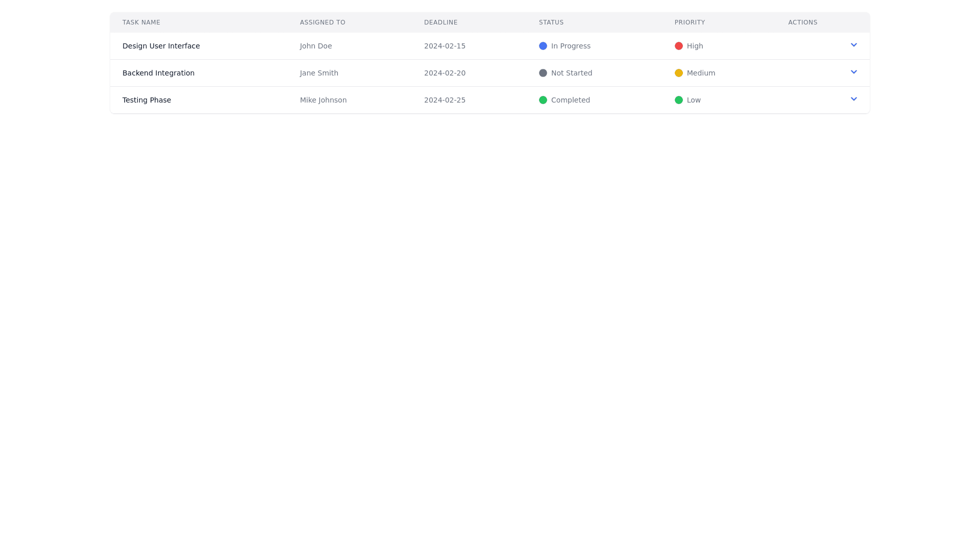Click the gray Not Started status dot
This screenshot has width=980, height=551.
coord(543,73)
